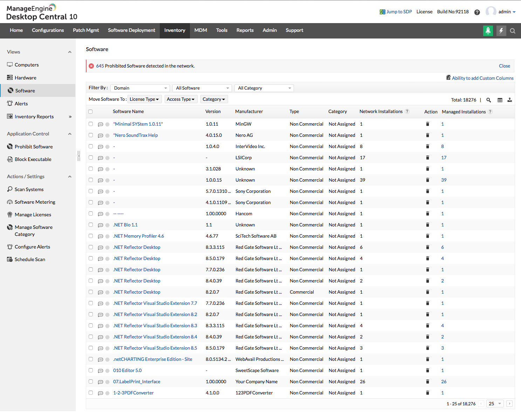Close the prohibited software alert banner
Image resolution: width=521 pixels, height=420 pixels.
(x=505, y=66)
